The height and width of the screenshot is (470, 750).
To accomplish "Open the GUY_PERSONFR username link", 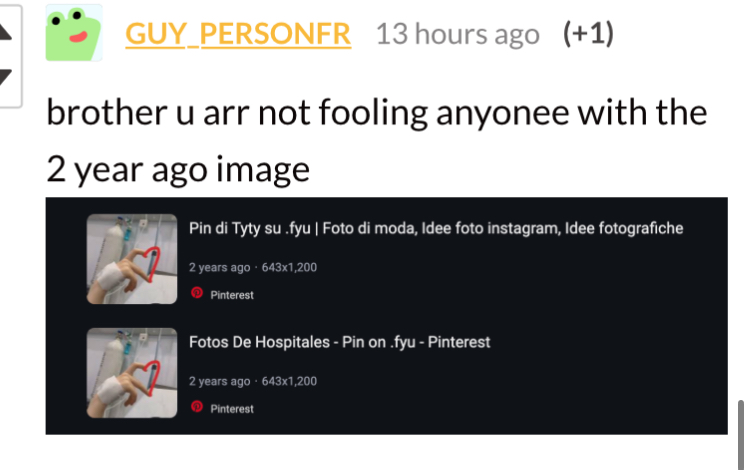I will click(238, 34).
